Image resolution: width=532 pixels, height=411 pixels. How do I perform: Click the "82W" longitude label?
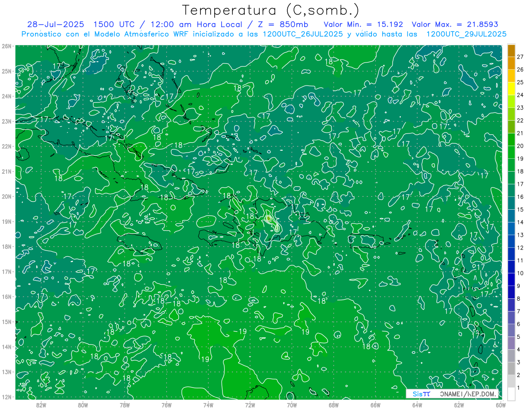coord(41,405)
